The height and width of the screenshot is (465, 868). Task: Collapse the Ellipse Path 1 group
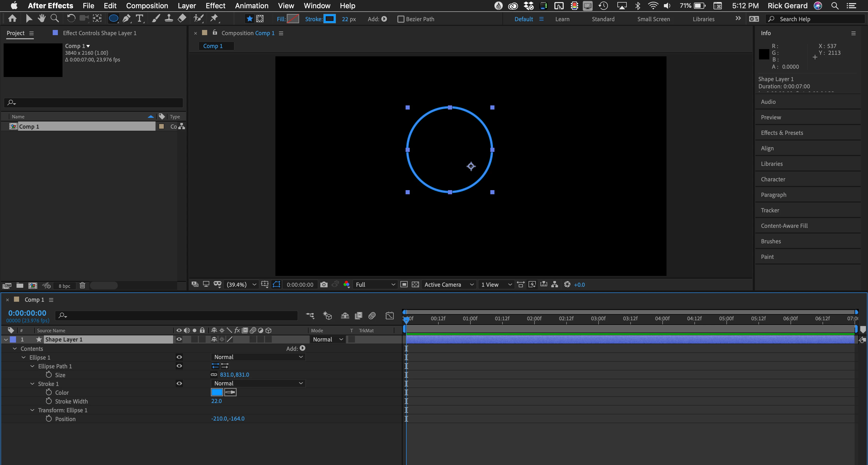[32, 366]
